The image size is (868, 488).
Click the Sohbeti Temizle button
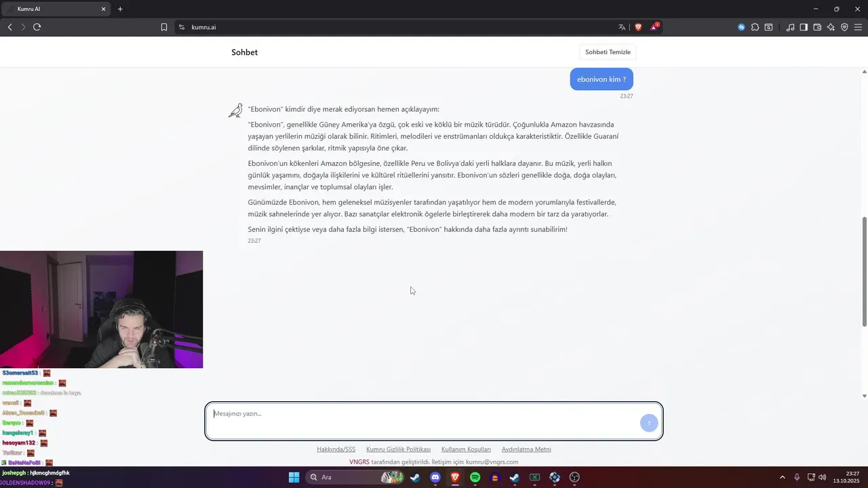click(608, 52)
